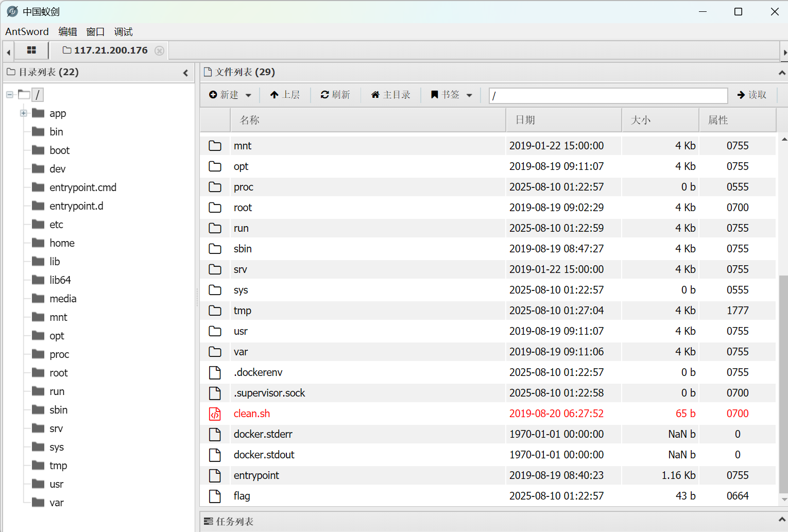
Task: Select the media folder in tree
Action: point(63,299)
